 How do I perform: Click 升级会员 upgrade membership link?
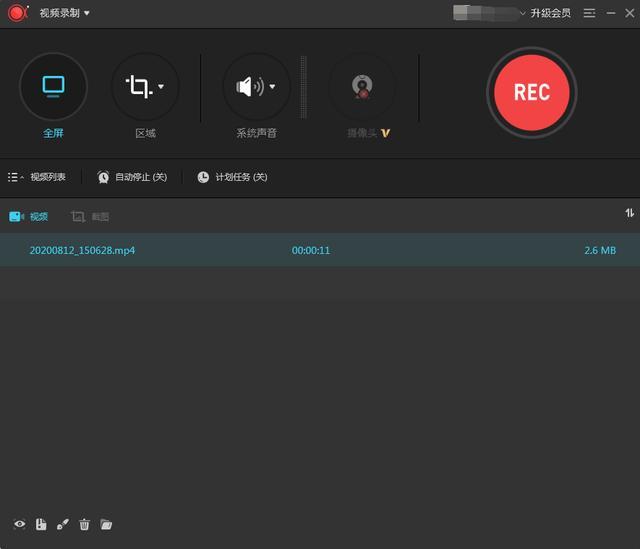(x=550, y=13)
